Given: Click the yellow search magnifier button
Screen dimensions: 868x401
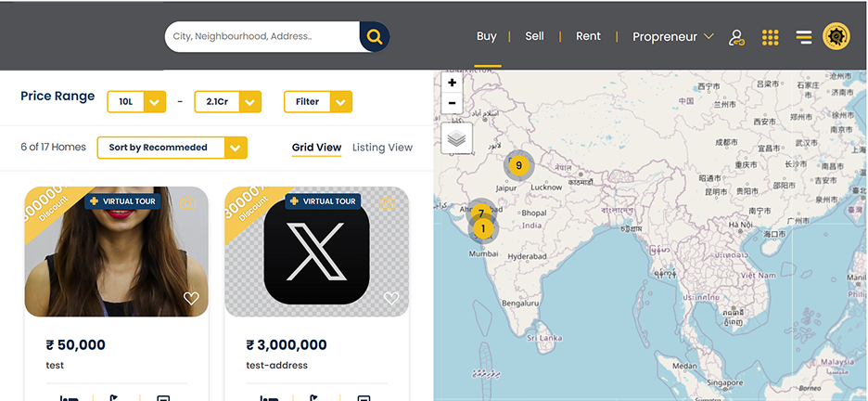Looking at the screenshot, I should [374, 37].
